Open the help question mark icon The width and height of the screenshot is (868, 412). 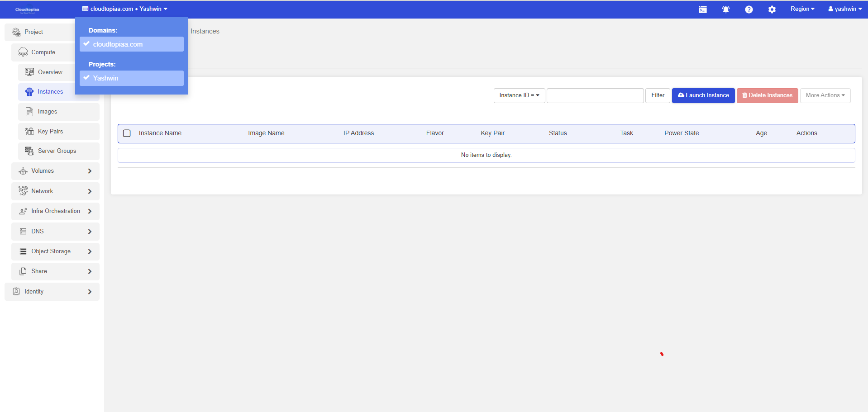click(x=749, y=9)
